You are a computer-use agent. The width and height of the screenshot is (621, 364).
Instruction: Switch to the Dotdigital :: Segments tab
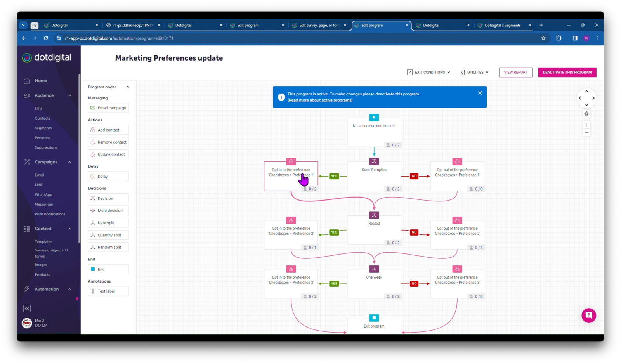point(502,25)
